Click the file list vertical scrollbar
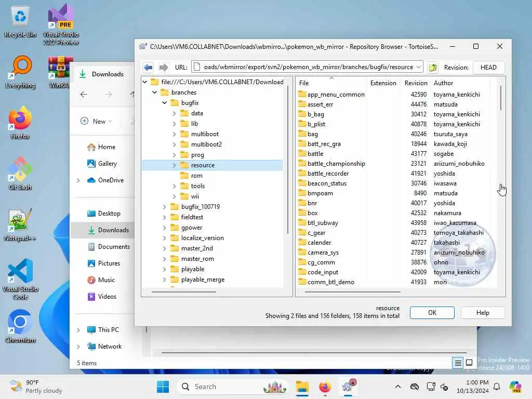The height and width of the screenshot is (399, 532). tap(501, 98)
